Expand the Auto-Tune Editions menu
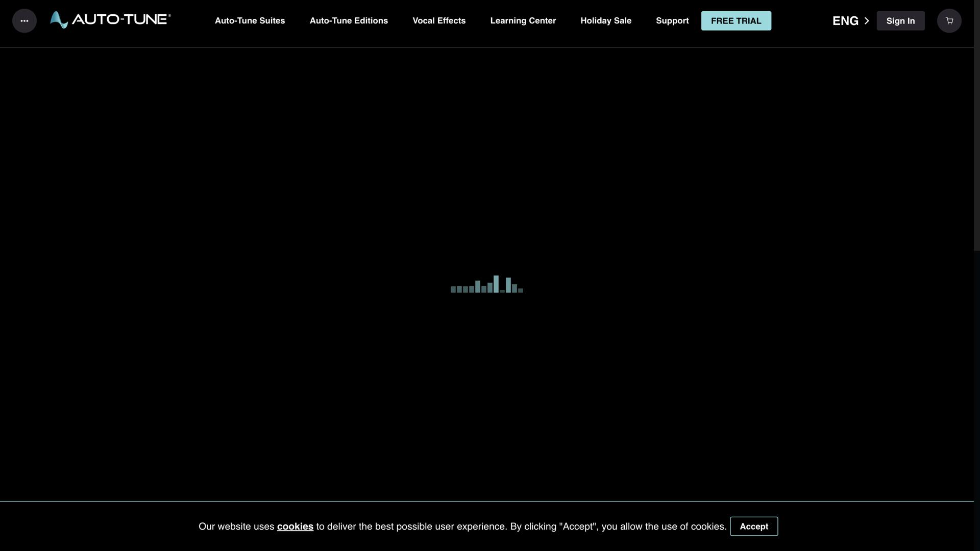This screenshot has height=551, width=980. click(349, 21)
